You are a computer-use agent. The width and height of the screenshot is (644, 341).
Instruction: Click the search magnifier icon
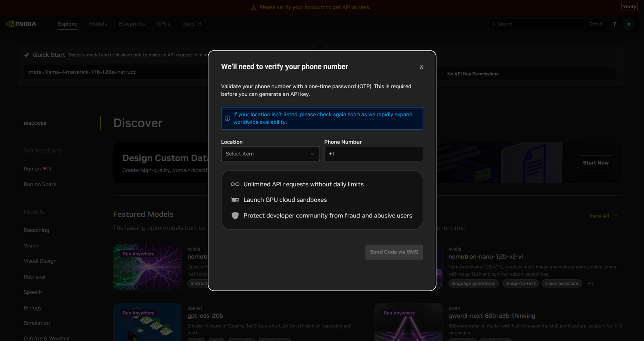tap(493, 24)
